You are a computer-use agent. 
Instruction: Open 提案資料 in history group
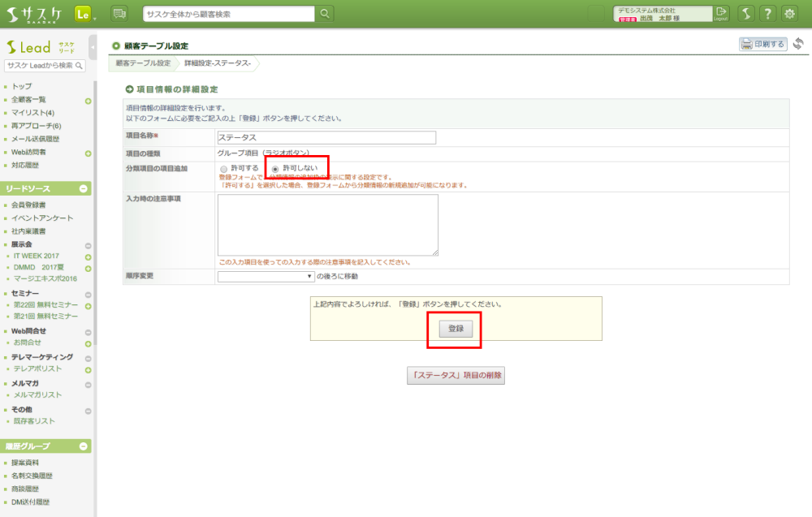click(25, 463)
